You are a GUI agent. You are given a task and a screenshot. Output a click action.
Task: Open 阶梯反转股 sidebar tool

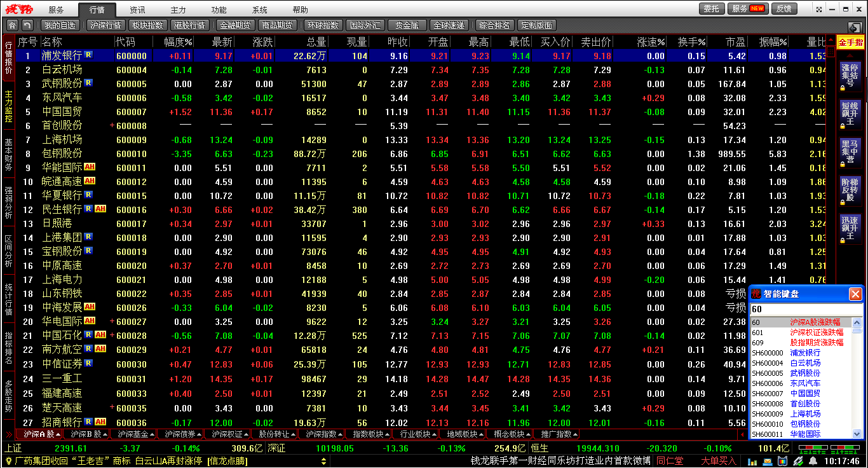850,191
